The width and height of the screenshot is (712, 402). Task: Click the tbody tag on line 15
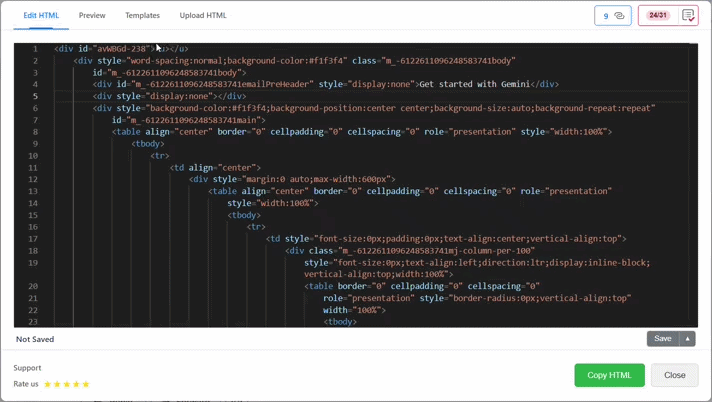(x=244, y=215)
